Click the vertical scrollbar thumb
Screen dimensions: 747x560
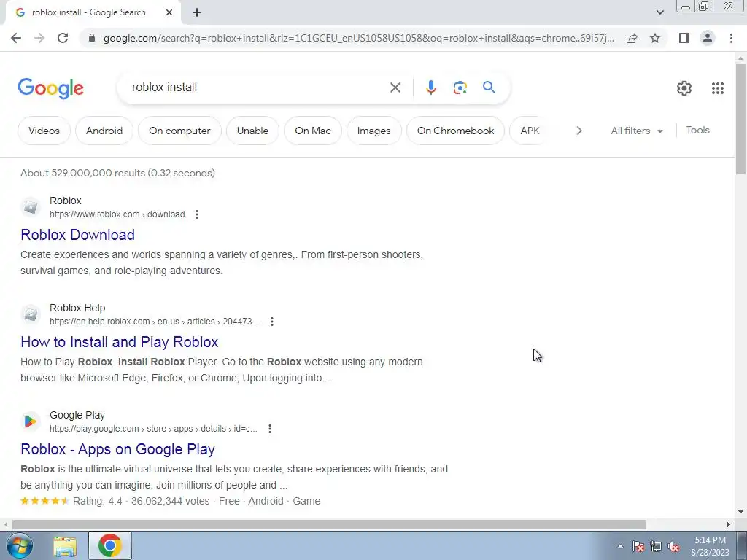(740, 119)
